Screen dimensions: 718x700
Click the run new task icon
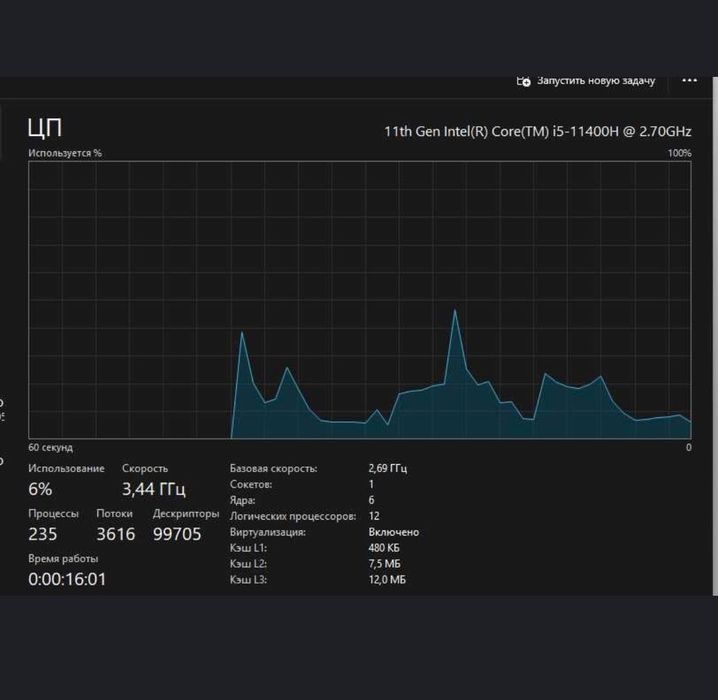[523, 81]
